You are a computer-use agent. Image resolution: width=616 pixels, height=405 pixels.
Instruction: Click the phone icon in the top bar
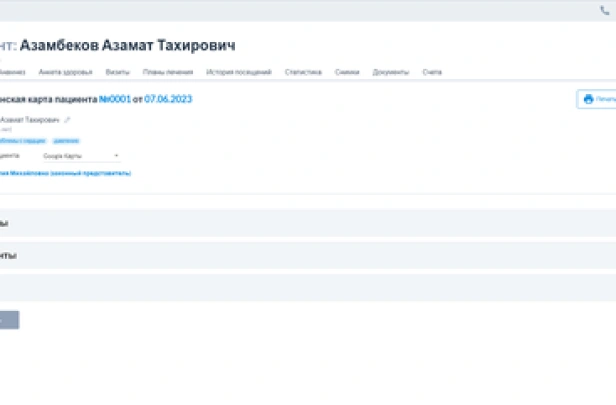point(604,11)
